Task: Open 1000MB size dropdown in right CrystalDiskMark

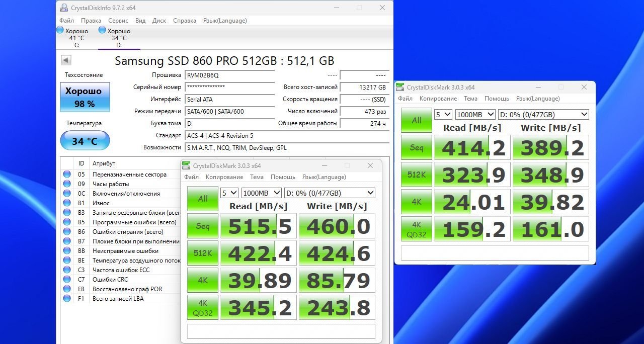Action: coord(475,114)
